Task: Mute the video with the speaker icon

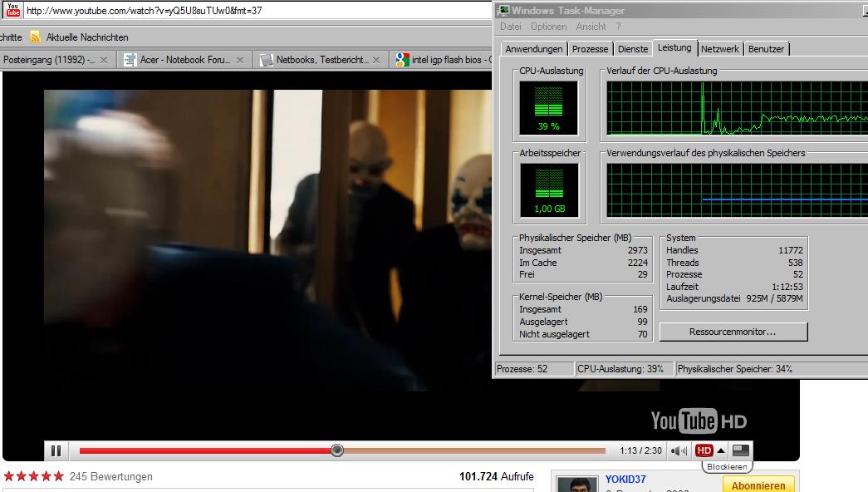Action: pos(679,451)
